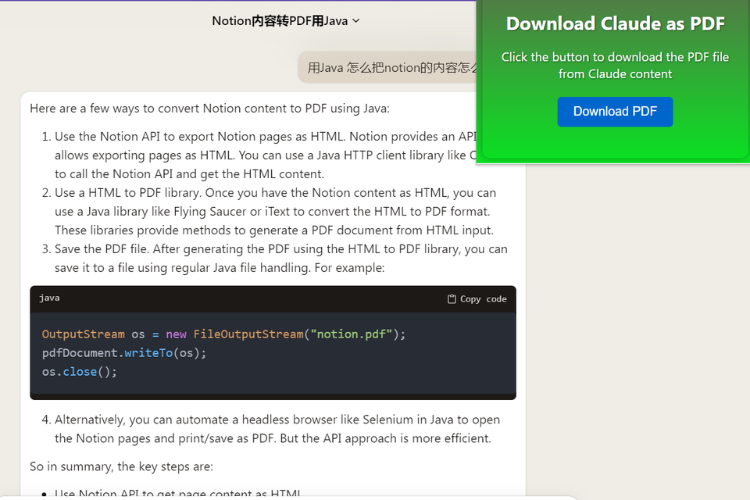The image size is (750, 500).
Task: Click list item 3 starting "Save the PDF file"
Action: (275, 258)
